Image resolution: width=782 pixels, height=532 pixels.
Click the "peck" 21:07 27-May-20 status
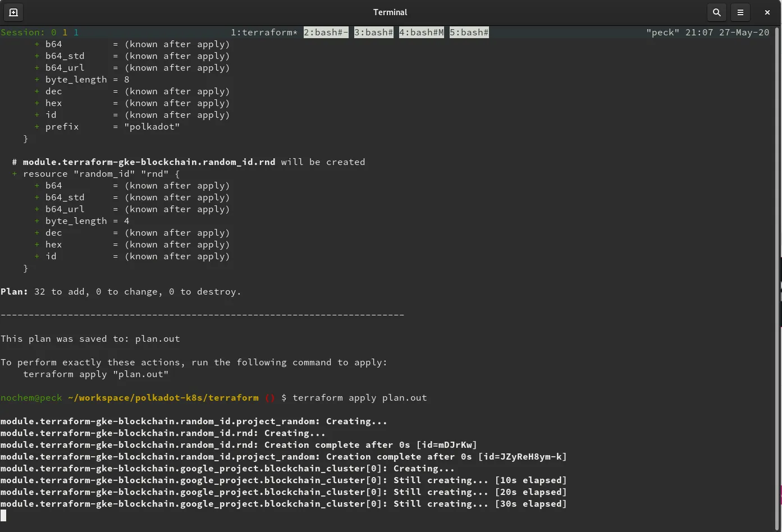click(x=707, y=33)
